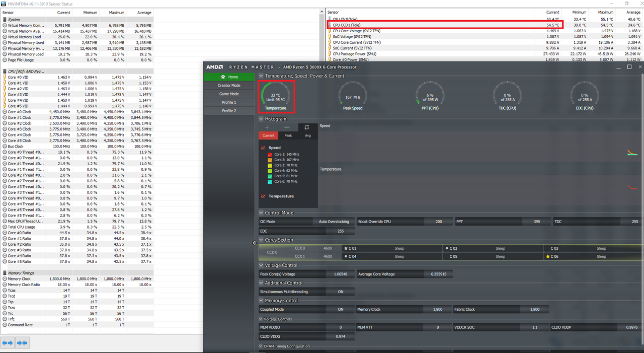This screenshot has width=644, height=353.
Task: Collapse the Cores Section chevron
Action: coord(261,240)
